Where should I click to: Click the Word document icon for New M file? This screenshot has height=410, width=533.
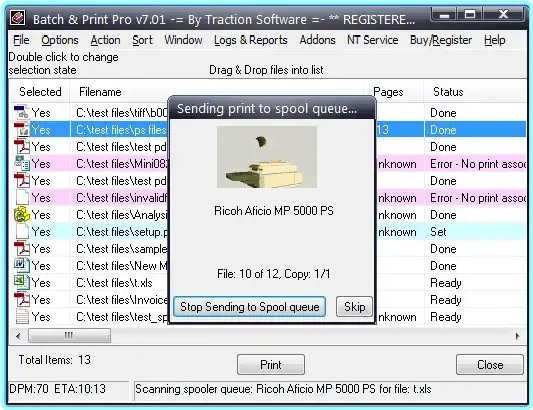click(22, 266)
